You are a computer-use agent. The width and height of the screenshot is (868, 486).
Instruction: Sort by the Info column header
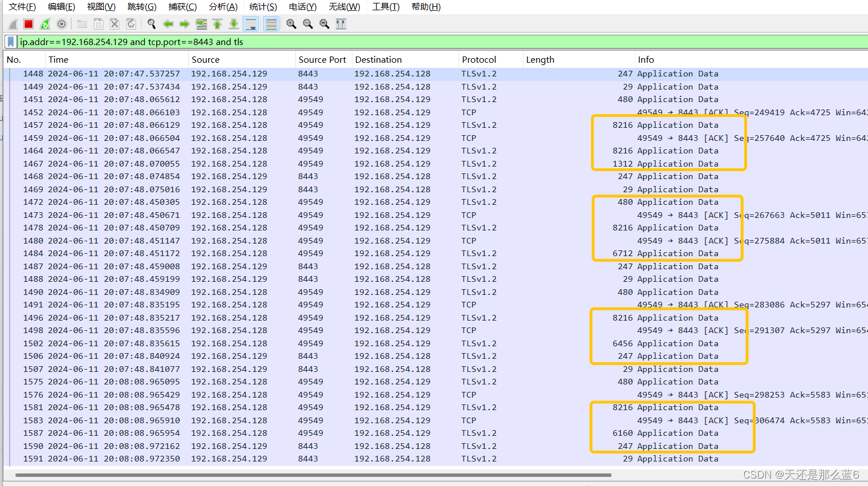tap(752, 60)
